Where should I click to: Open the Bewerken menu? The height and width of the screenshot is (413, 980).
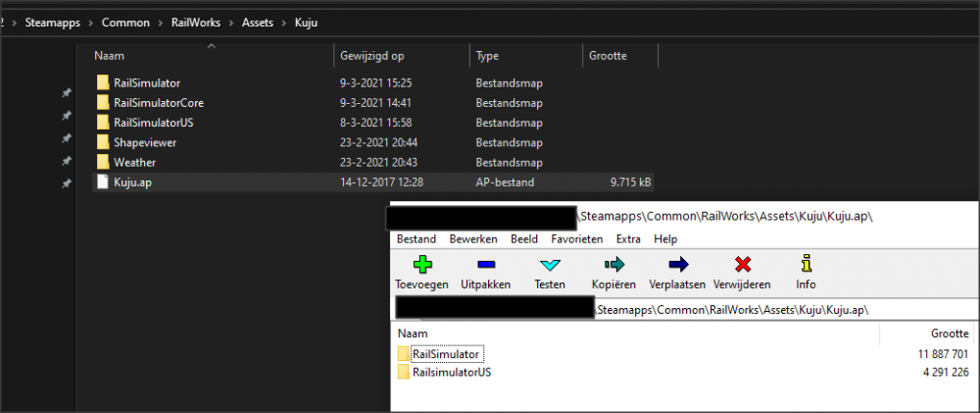point(472,239)
